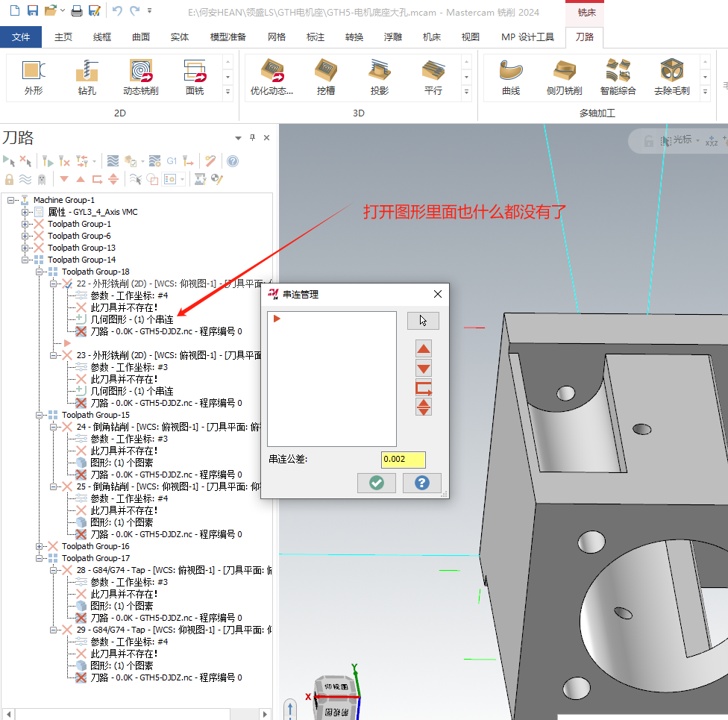Select 属性 - GYL3_4_Axis VMC node
This screenshot has width=728, height=720.
(x=92, y=213)
